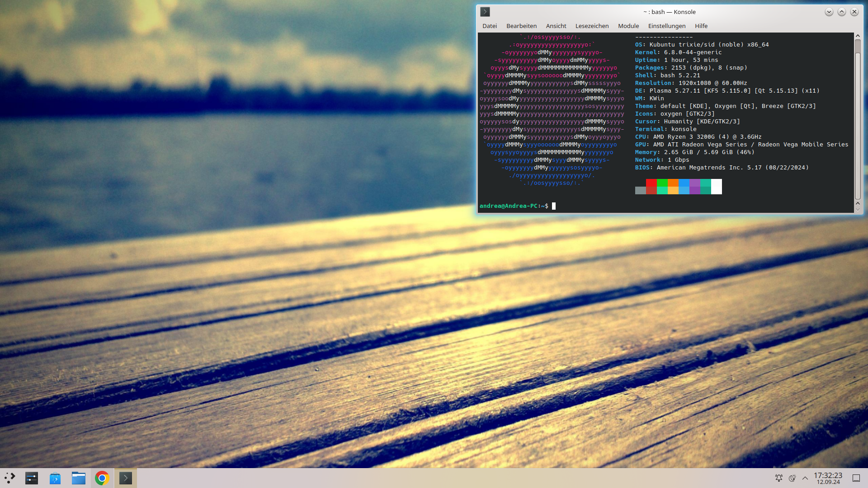The width and height of the screenshot is (868, 488).
Task: Launch System Settings from the taskbar
Action: tap(32, 478)
